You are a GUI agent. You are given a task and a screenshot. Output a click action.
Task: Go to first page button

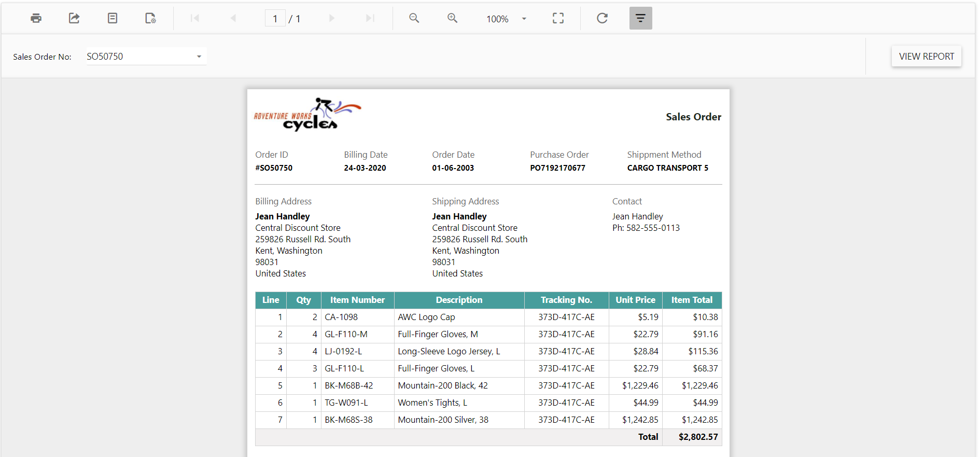[195, 18]
